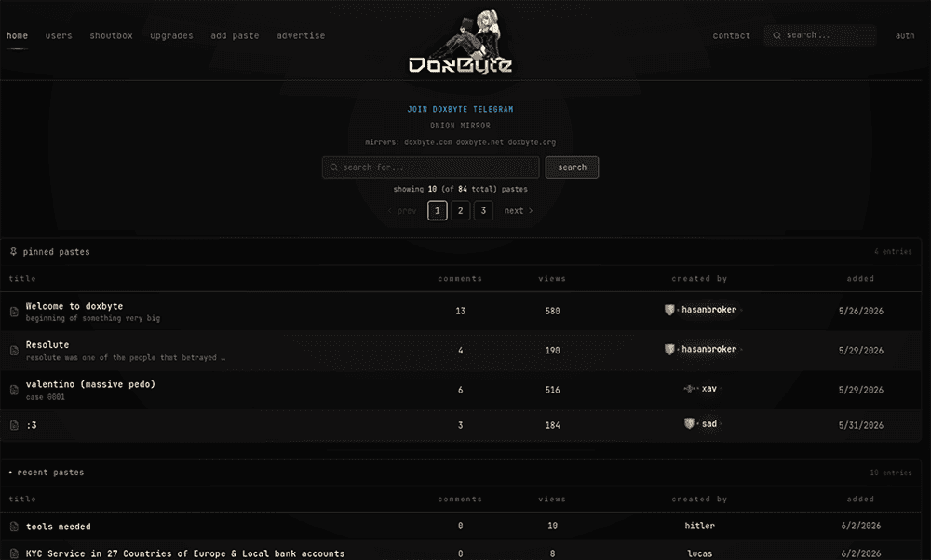Click the search button
This screenshot has width=931, height=560.
pos(573,167)
